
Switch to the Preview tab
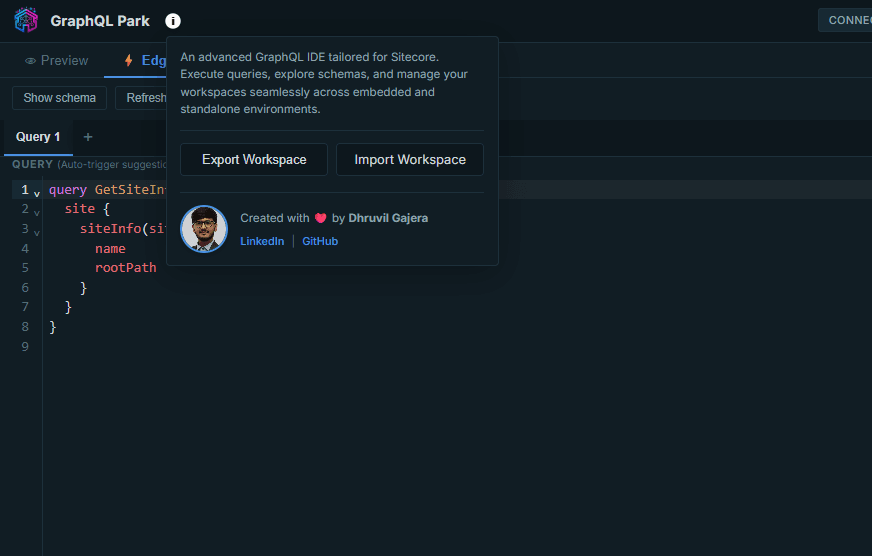click(57, 61)
